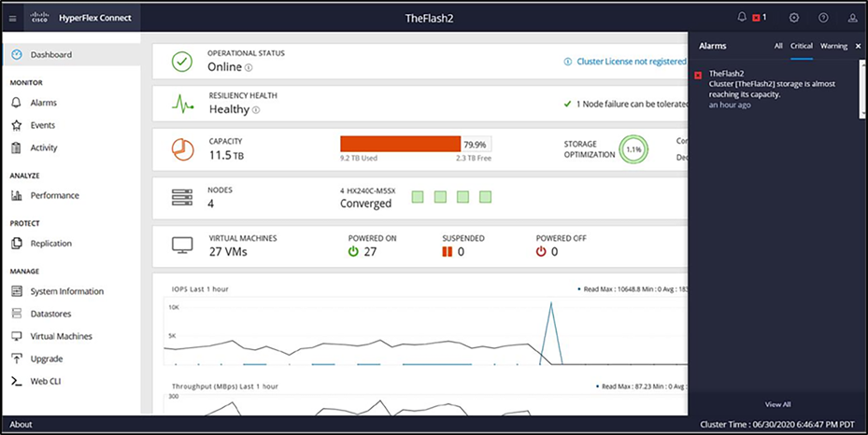Click the Dashboard gauge icon
The image size is (868, 435).
coord(17,55)
